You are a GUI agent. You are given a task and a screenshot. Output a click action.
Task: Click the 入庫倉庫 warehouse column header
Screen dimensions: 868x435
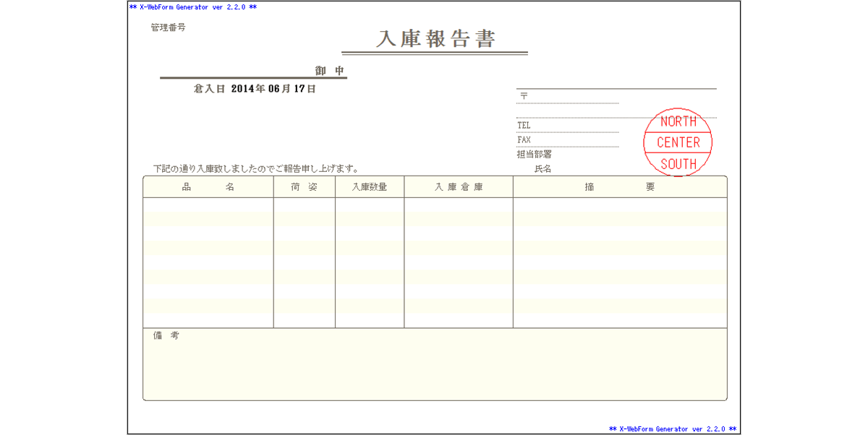(x=457, y=186)
